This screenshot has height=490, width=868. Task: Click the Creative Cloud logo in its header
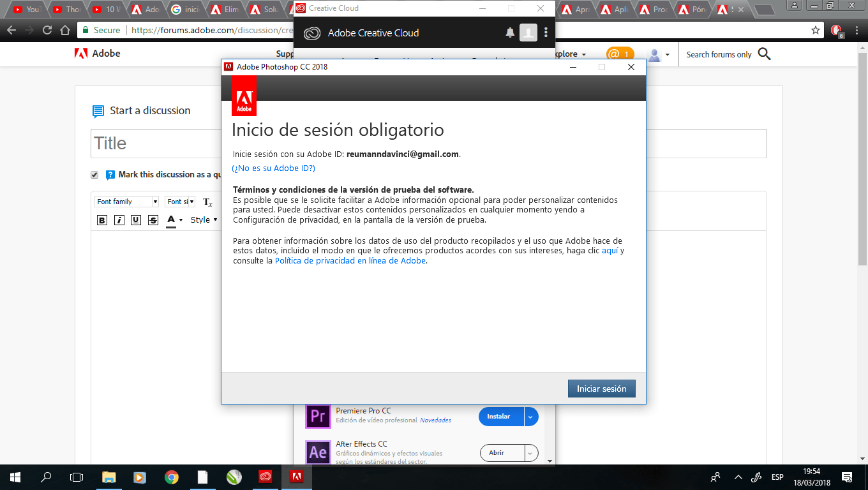pos(312,33)
